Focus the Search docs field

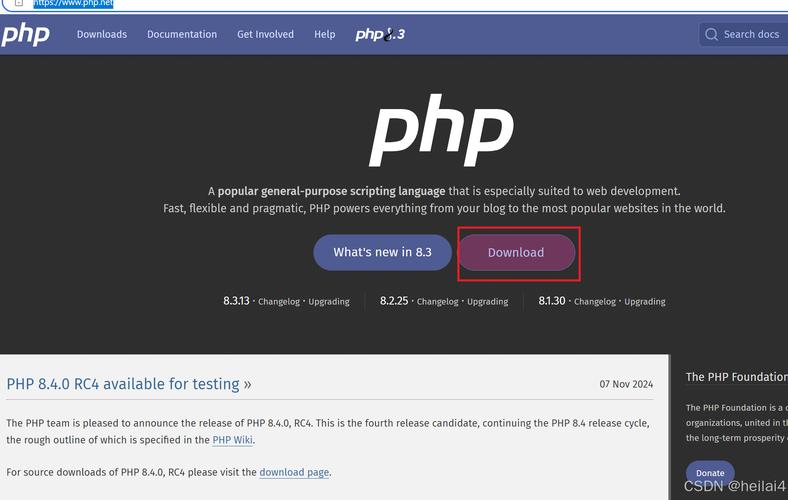751,34
